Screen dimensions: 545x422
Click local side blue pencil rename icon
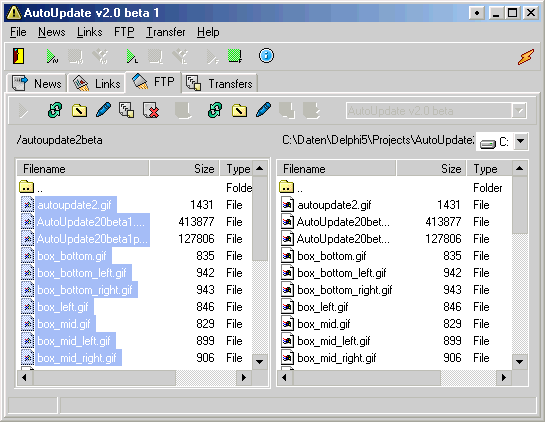click(263, 110)
